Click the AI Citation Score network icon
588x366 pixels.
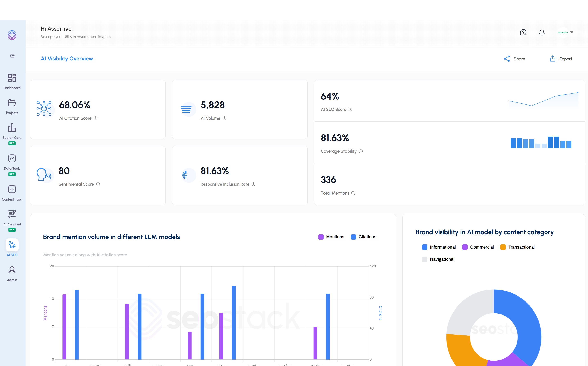[x=44, y=108]
